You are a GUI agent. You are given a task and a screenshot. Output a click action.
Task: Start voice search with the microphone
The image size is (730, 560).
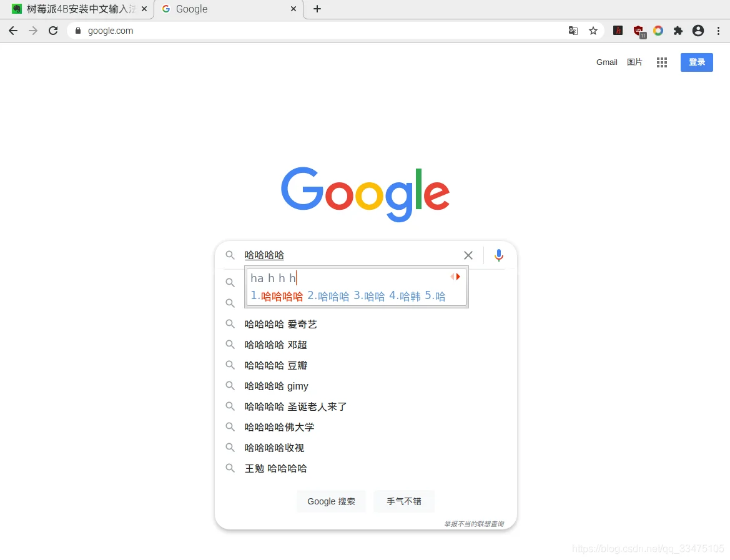pyautogui.click(x=498, y=255)
